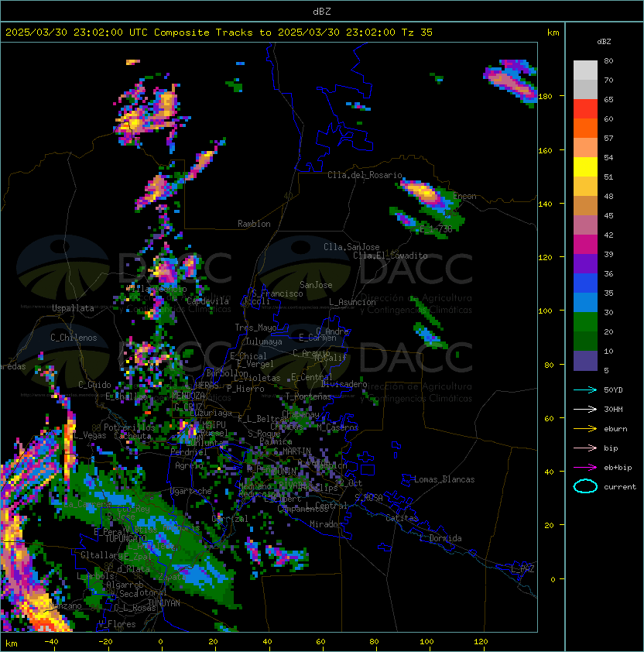Pick the bright yellow swatch below 54 dBZ
644x652 pixels.
[x=585, y=167]
